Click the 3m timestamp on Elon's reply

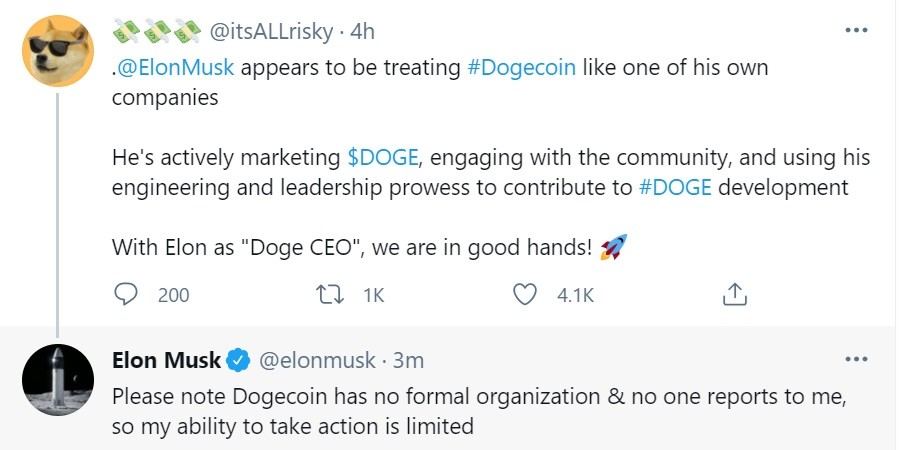point(408,359)
